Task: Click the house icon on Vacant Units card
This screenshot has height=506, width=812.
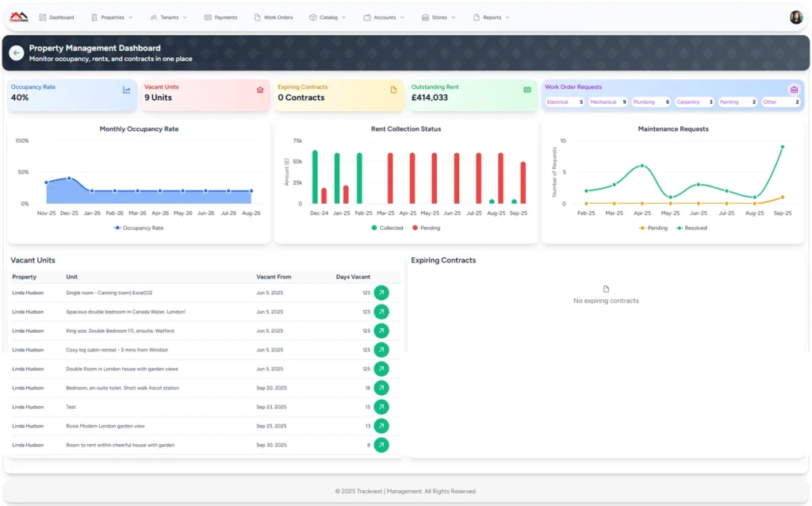Action: point(260,90)
